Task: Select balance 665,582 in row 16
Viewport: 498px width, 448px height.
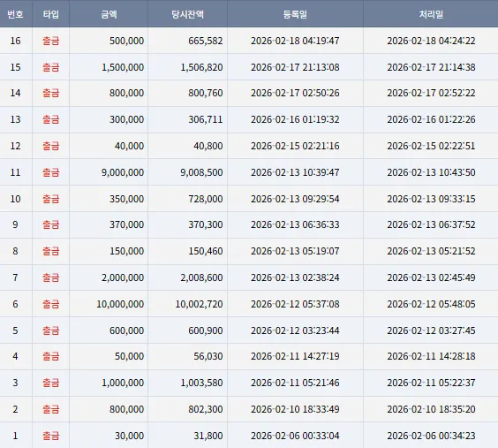Action: pyautogui.click(x=206, y=41)
